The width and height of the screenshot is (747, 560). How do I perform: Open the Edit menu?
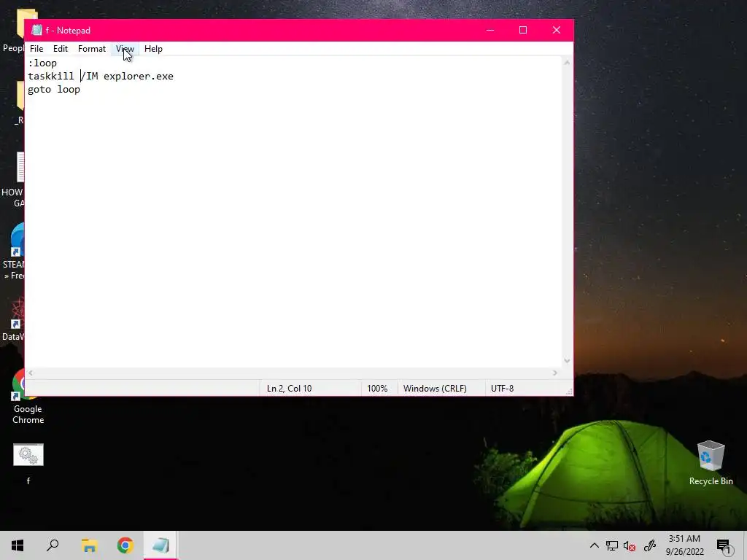(61, 49)
